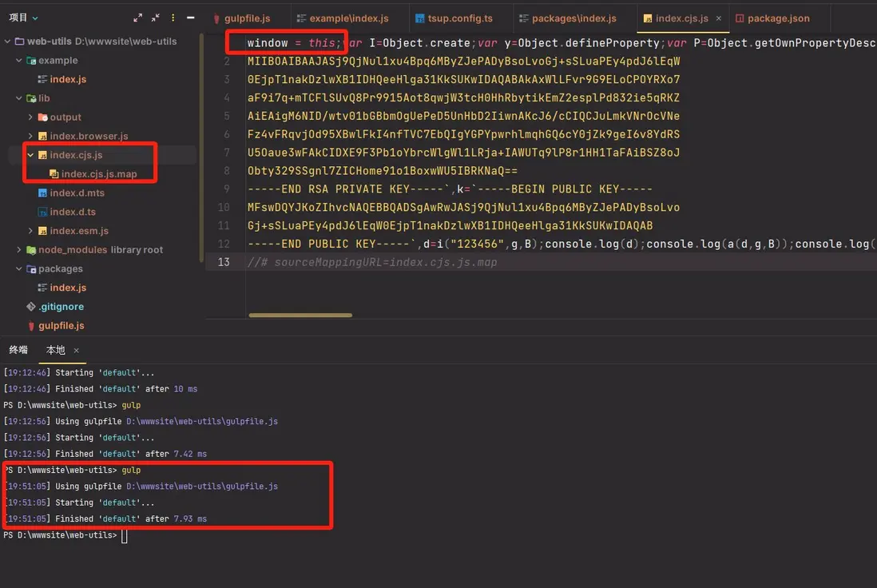
Task: Expand index.esm.js node
Action: [x=30, y=231]
